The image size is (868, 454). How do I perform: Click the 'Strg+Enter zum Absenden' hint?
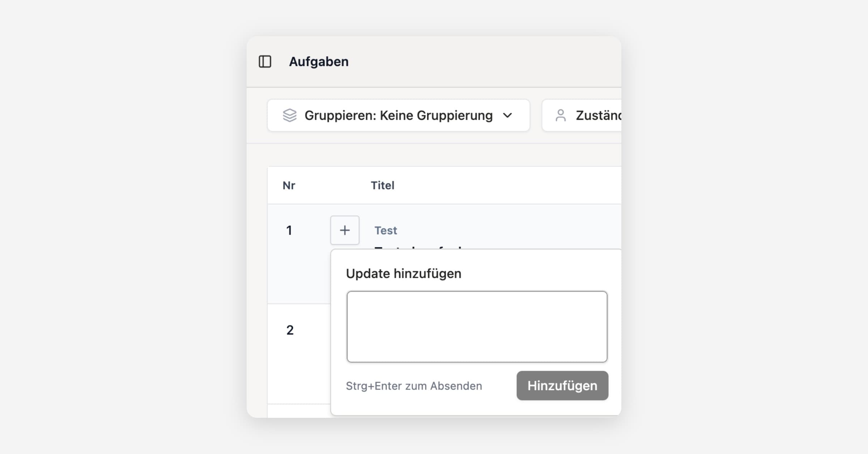pyautogui.click(x=414, y=386)
